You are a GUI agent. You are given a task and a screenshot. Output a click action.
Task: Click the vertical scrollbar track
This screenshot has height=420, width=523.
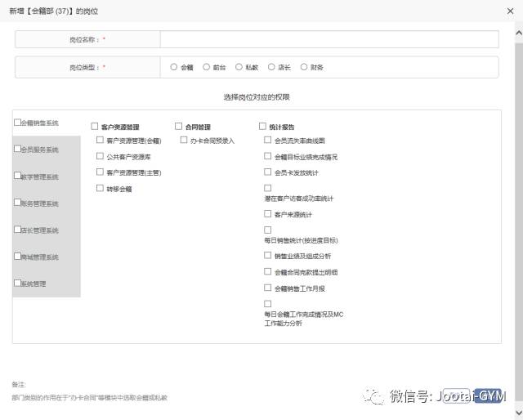coord(519,220)
